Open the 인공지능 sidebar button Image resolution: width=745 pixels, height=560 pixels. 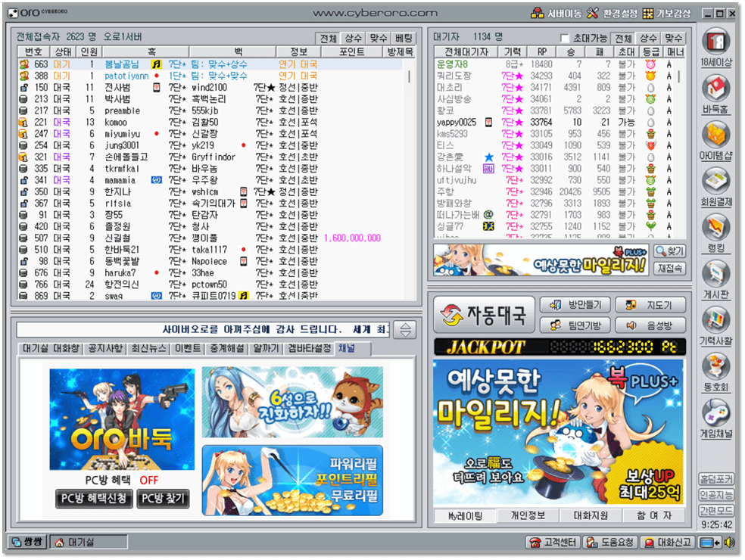pyautogui.click(x=715, y=495)
